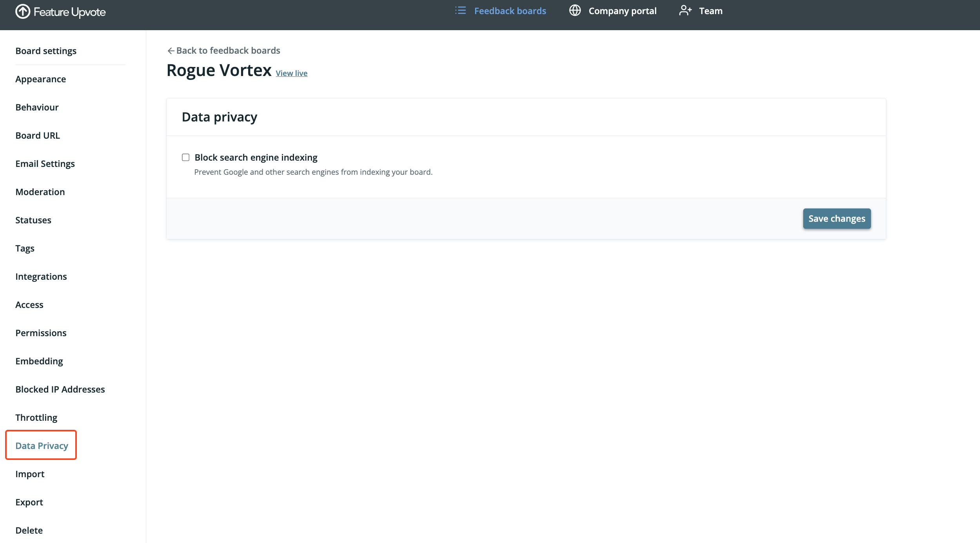Select Statuses in sidebar

pyautogui.click(x=33, y=220)
